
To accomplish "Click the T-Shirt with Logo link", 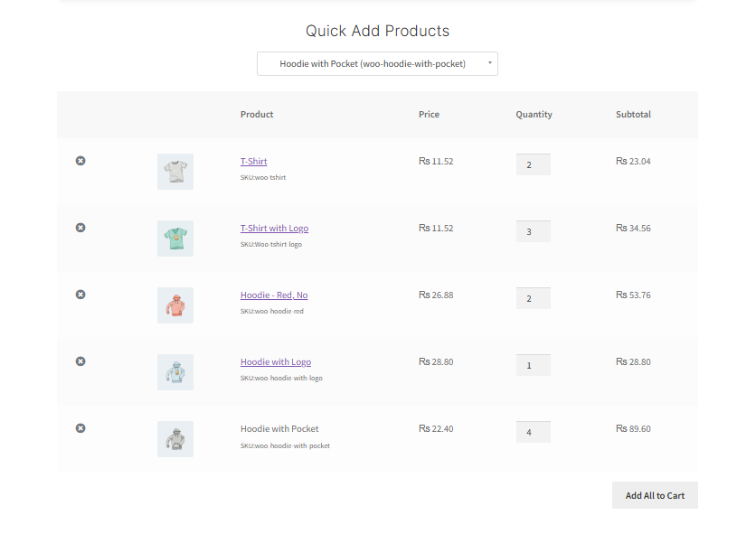I will coord(274,228).
